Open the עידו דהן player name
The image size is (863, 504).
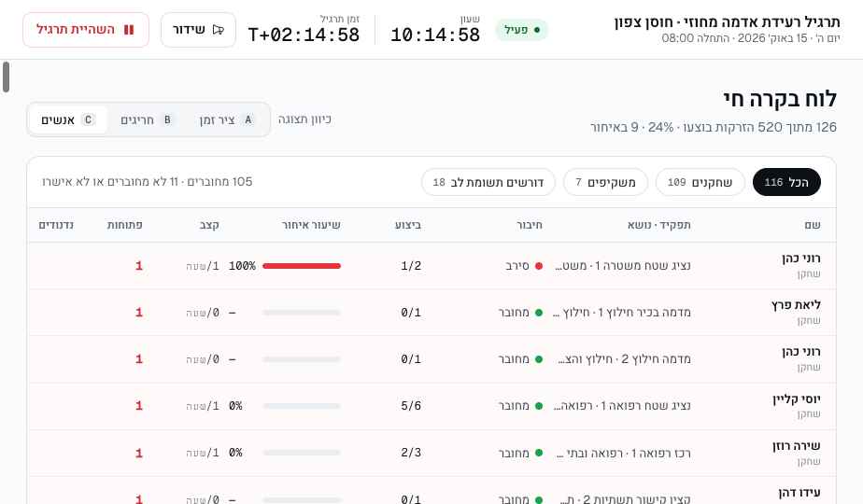tap(799, 493)
